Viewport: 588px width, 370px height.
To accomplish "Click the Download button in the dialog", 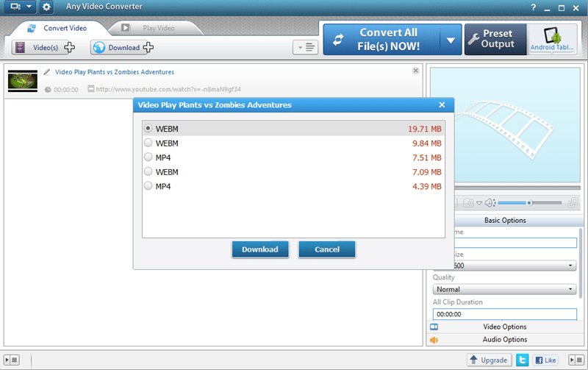I will 260,249.
